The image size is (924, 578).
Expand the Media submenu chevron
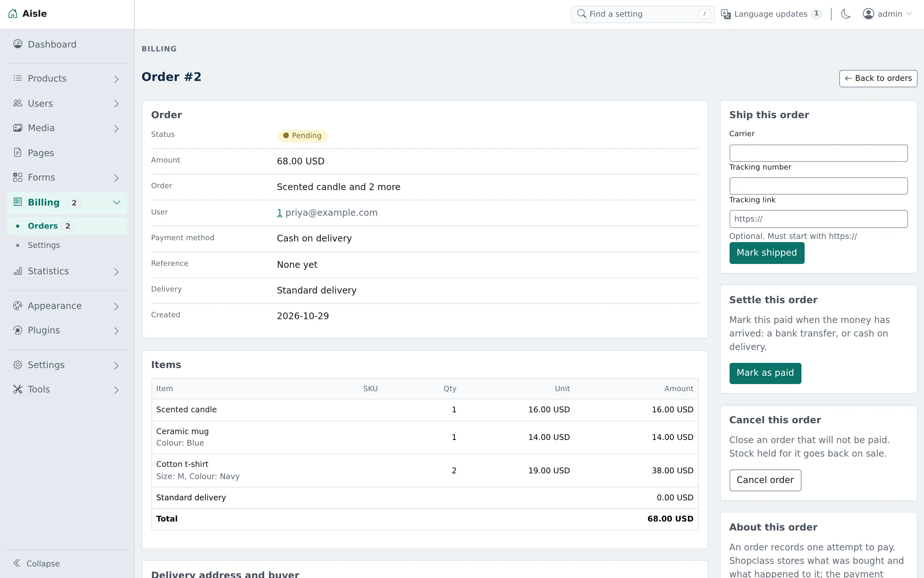pyautogui.click(x=116, y=128)
